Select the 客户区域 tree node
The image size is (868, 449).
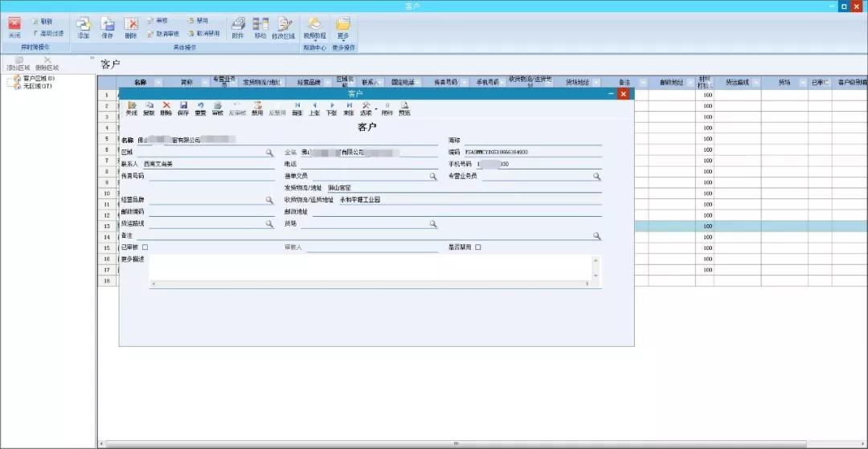click(36, 79)
